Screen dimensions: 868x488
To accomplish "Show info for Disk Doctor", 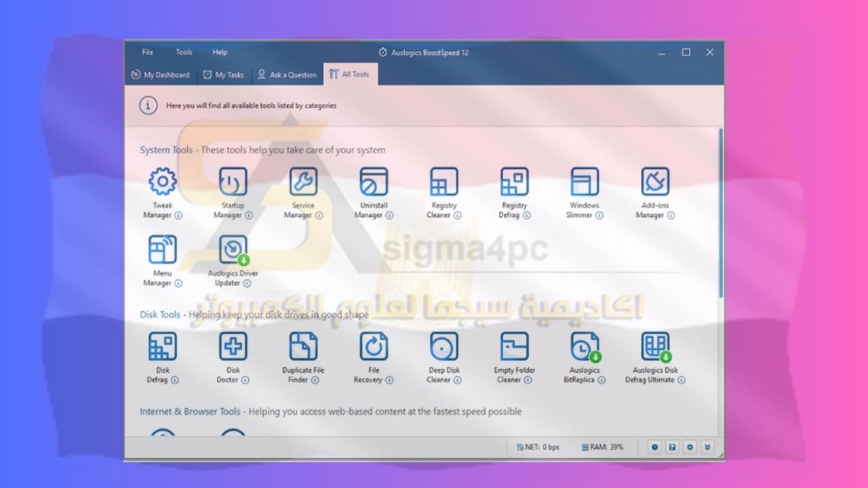I will tap(245, 380).
